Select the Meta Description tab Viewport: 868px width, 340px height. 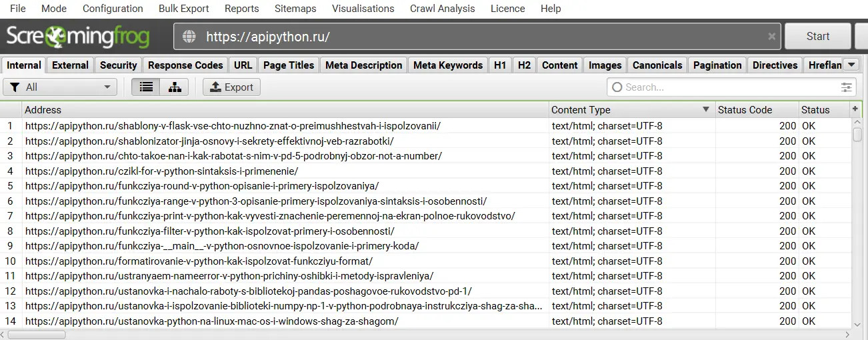(364, 65)
